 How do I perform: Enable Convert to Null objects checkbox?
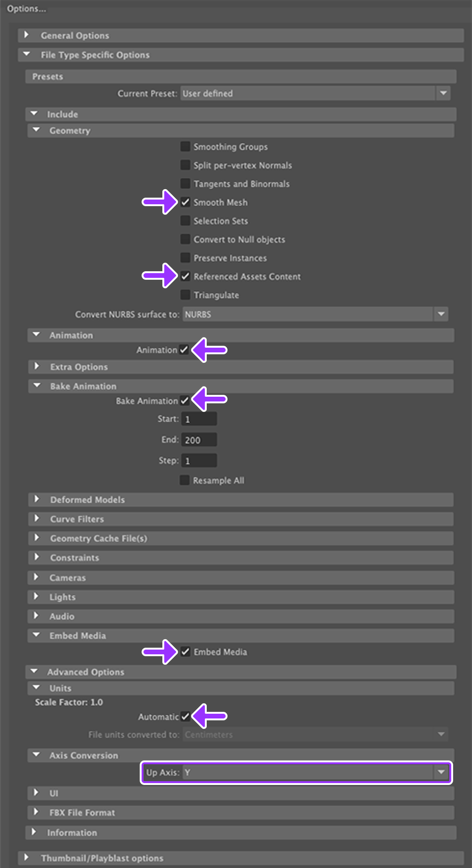185,239
